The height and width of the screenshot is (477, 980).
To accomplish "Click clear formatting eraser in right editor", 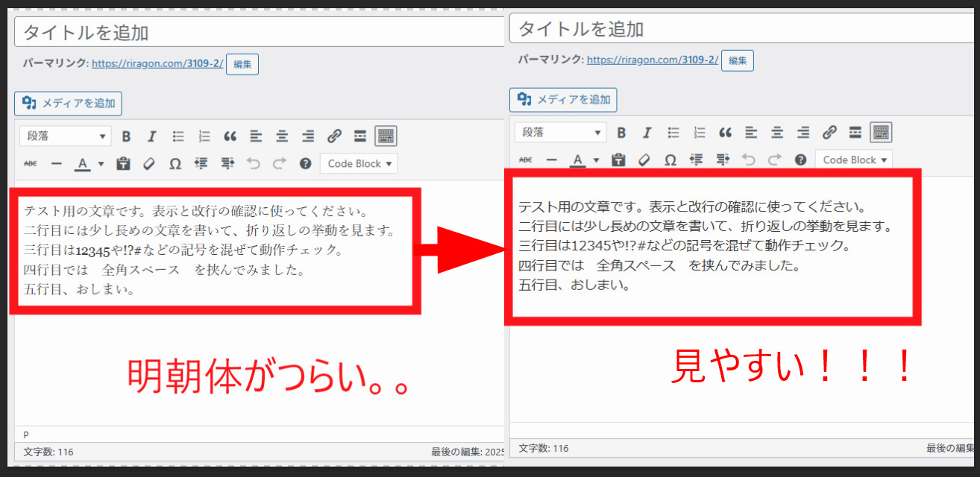I will [x=644, y=160].
